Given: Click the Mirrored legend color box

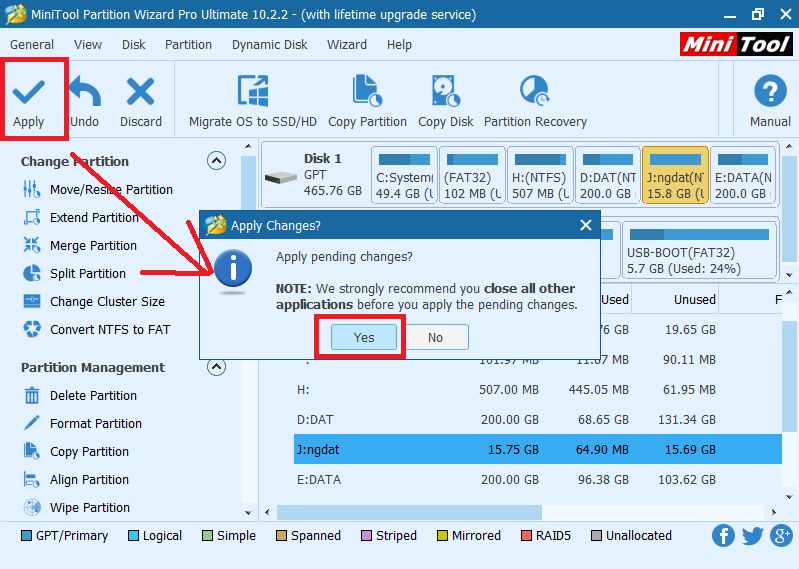Looking at the screenshot, I should pos(442,535).
